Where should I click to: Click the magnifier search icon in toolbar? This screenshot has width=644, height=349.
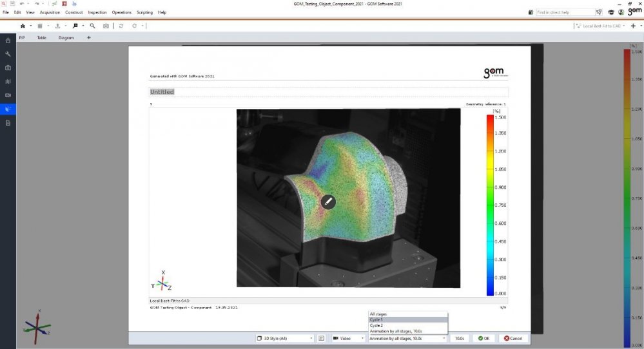(x=92, y=26)
